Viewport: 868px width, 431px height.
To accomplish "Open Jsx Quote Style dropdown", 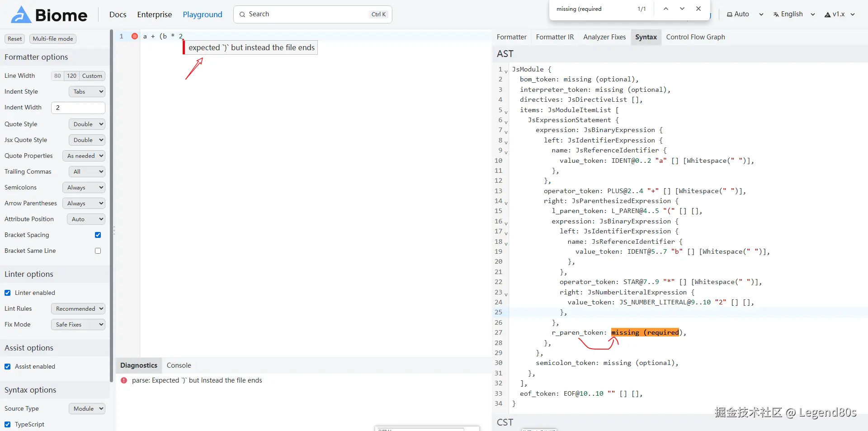I will pyautogui.click(x=87, y=140).
